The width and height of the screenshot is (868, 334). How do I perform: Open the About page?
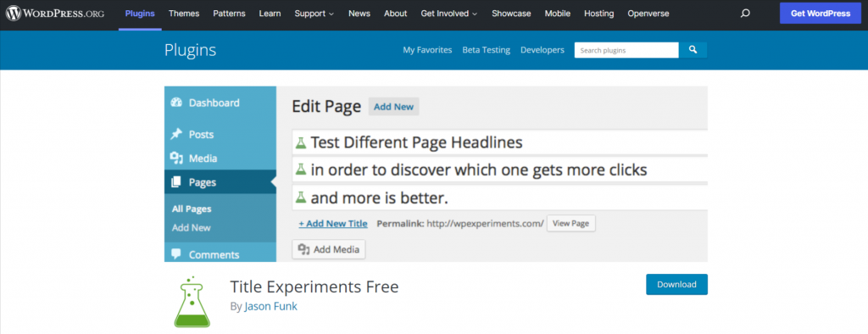[395, 14]
